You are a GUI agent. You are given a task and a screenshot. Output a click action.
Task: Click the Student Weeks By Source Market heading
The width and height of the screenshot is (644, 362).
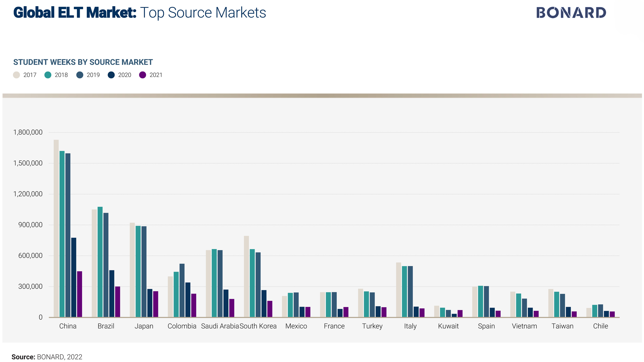[x=83, y=62]
